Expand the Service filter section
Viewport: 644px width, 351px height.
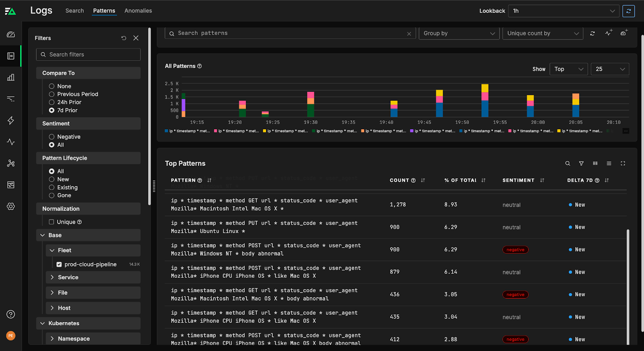tap(68, 277)
